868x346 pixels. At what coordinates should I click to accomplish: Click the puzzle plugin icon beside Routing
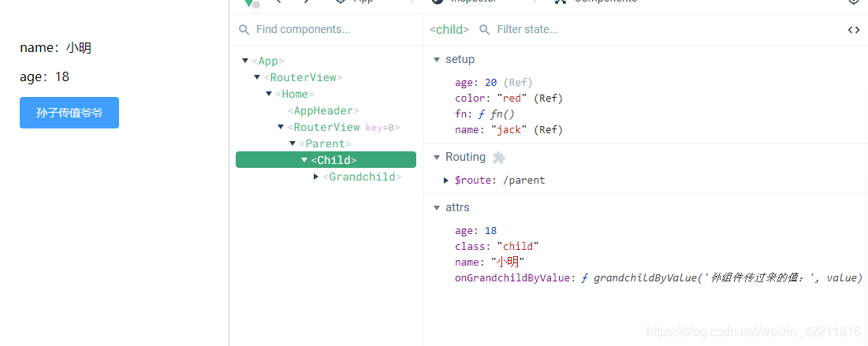[x=499, y=157]
